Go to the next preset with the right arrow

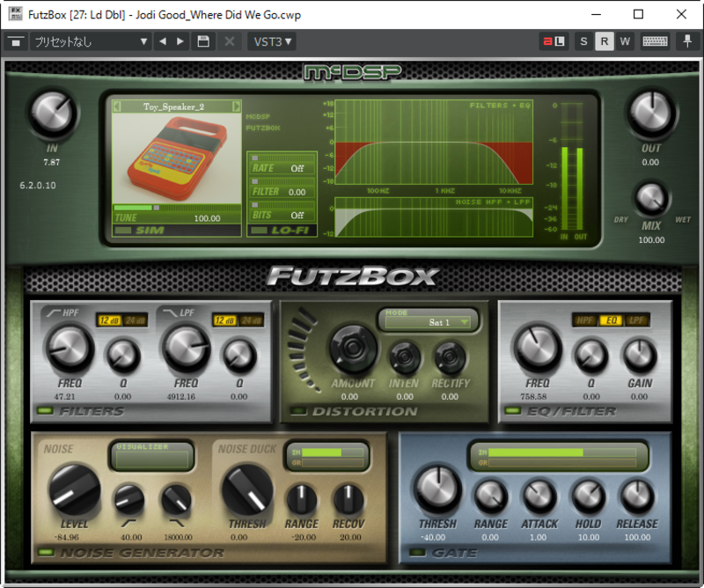180,41
